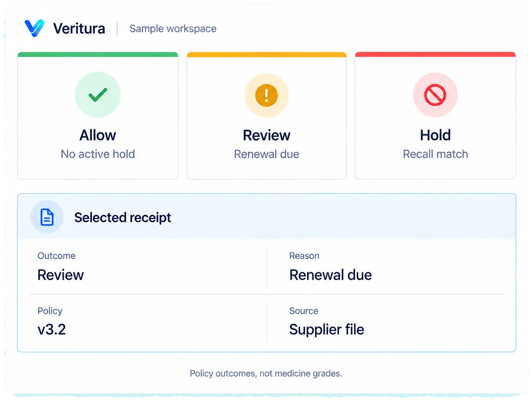Click the red prohibited Hold icon

pos(435,95)
